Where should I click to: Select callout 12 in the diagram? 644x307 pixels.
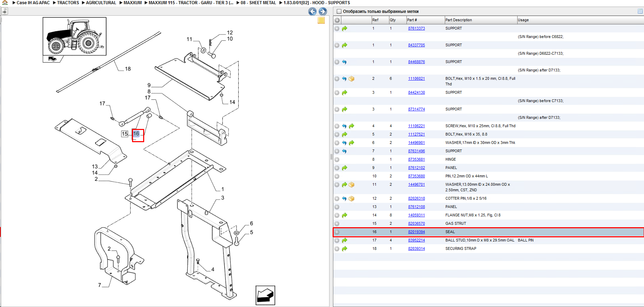click(230, 33)
